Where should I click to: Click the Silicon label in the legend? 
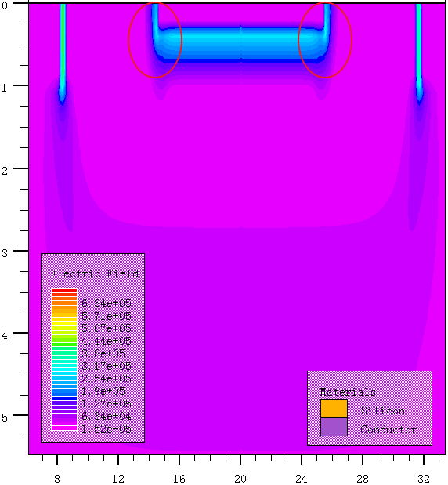[x=383, y=411]
